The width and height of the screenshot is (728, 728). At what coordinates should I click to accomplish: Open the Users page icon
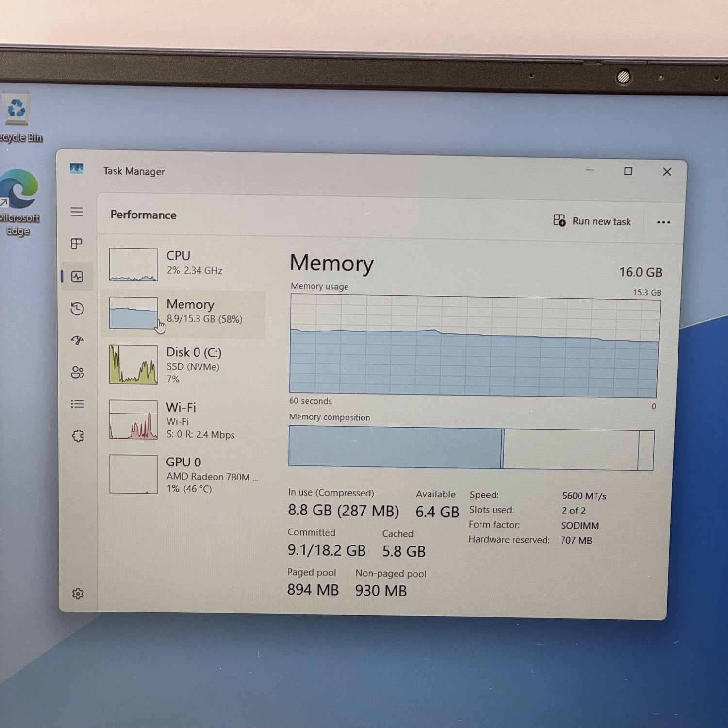[77, 372]
